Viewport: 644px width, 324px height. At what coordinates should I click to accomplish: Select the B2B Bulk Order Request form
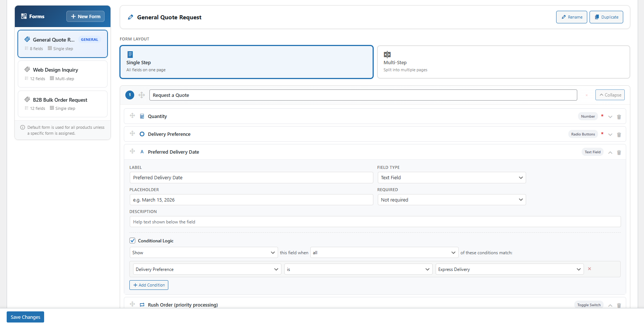(x=63, y=104)
